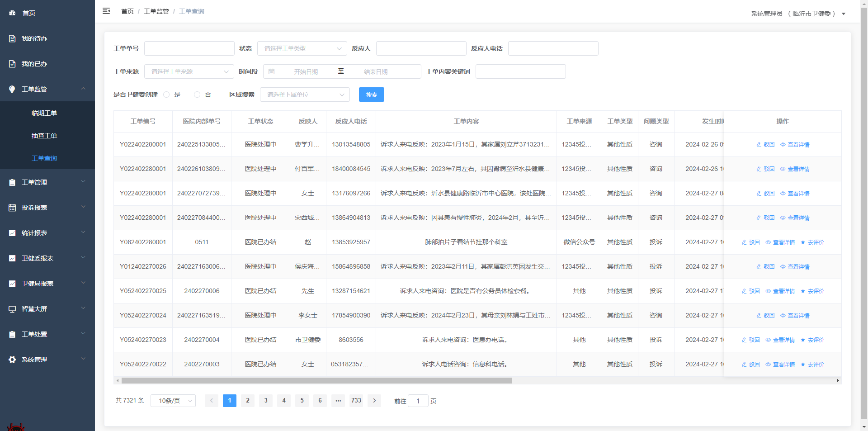
Task: Click pagination ellipsis for more pages
Action: (x=338, y=401)
